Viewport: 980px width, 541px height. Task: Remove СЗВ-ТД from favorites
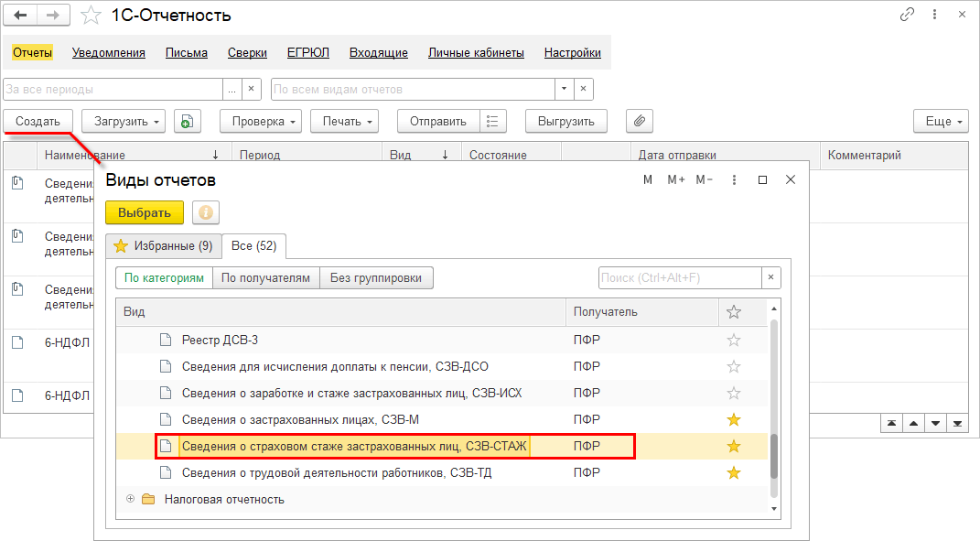(734, 473)
